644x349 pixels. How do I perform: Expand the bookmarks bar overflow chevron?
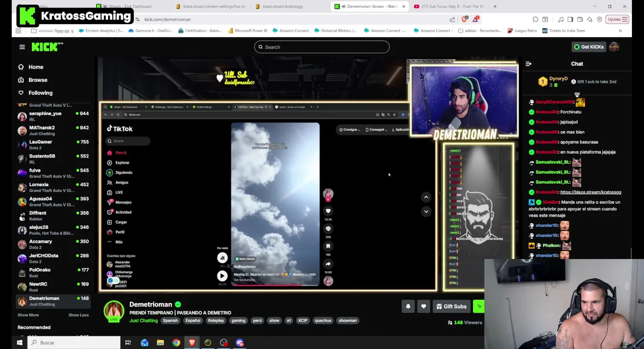click(x=620, y=31)
